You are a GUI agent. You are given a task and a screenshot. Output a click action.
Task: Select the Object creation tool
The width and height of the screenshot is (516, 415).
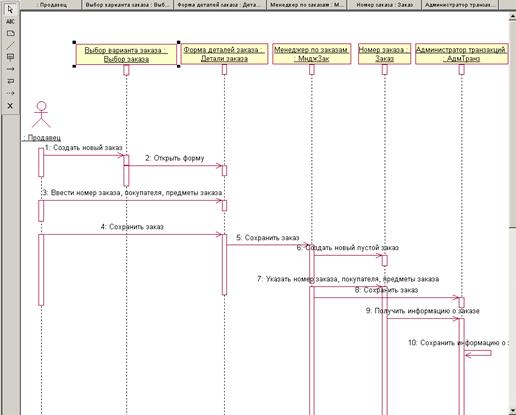(x=10, y=57)
